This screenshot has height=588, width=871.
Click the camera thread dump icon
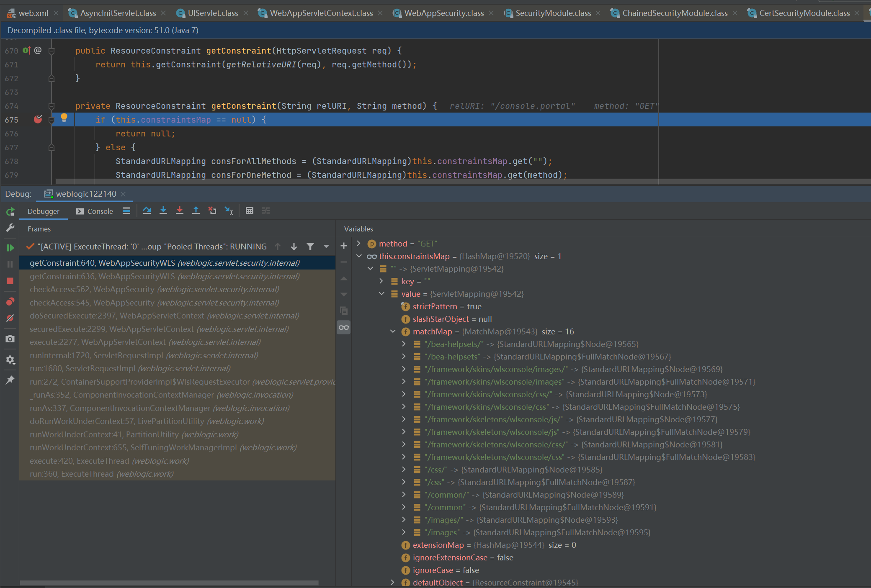(10, 339)
